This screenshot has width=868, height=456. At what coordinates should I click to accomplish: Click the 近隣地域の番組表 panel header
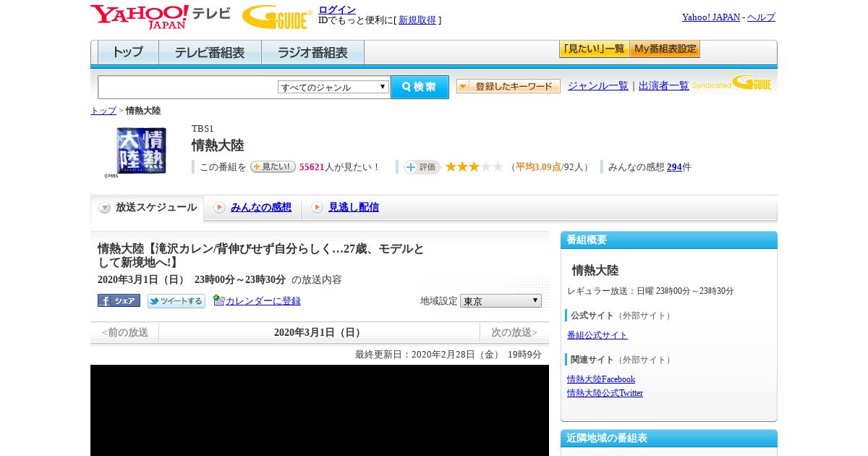click(669, 439)
